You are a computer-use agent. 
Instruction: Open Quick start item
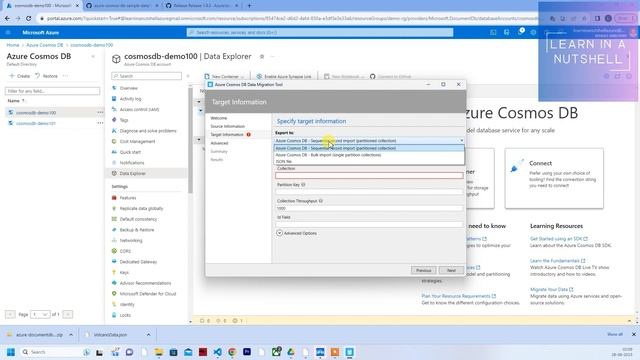[x=130, y=152]
